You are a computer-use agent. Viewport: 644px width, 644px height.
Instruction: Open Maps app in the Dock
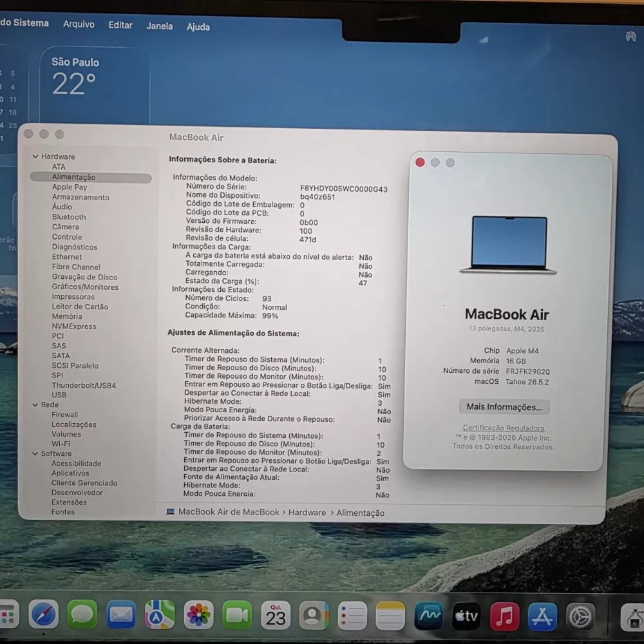pyautogui.click(x=159, y=615)
